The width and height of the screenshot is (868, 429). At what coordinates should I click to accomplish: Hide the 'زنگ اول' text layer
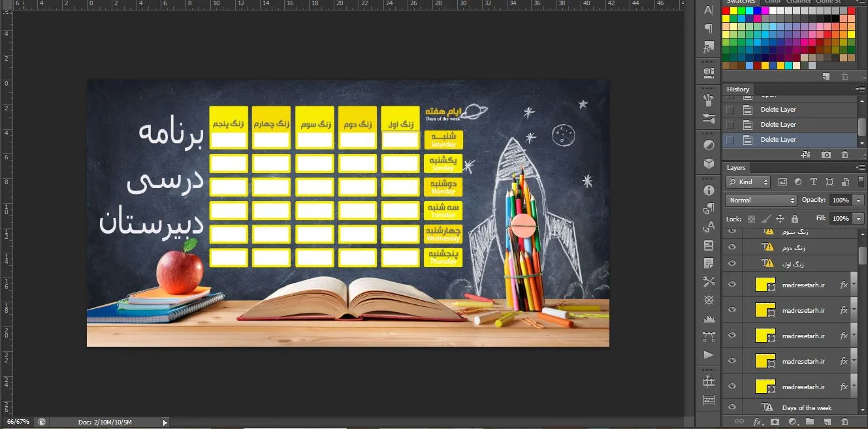pos(731,264)
